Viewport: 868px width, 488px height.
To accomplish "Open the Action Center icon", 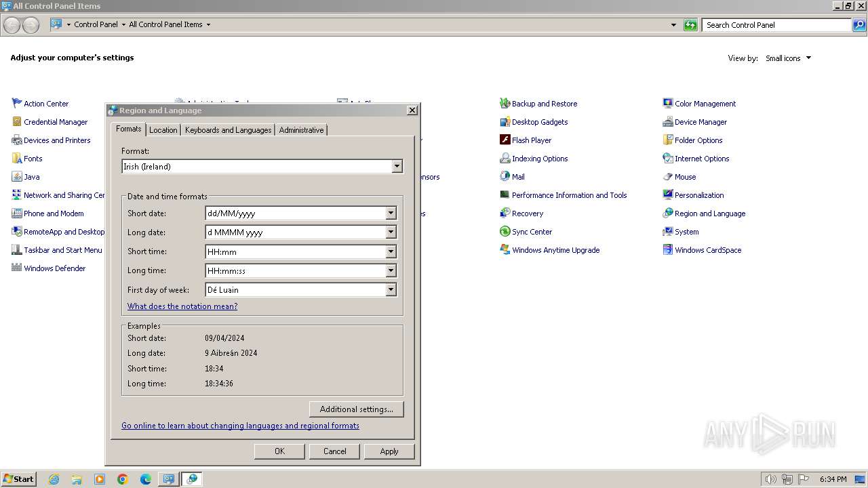I will pos(17,104).
